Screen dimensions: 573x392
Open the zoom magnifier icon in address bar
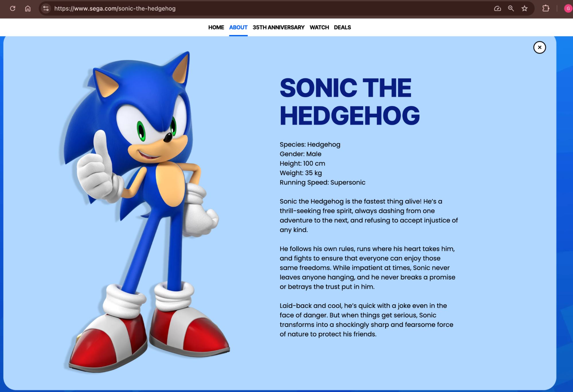[511, 9]
